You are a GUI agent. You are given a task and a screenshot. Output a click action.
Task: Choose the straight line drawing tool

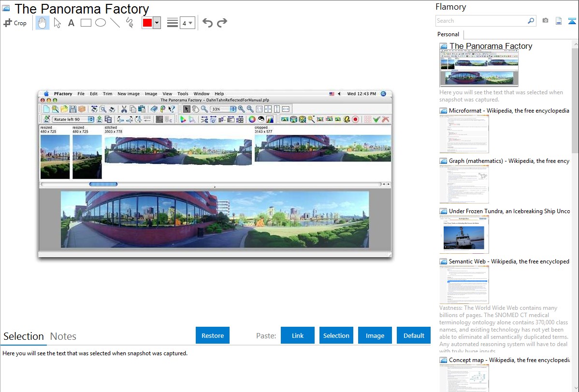coord(115,23)
